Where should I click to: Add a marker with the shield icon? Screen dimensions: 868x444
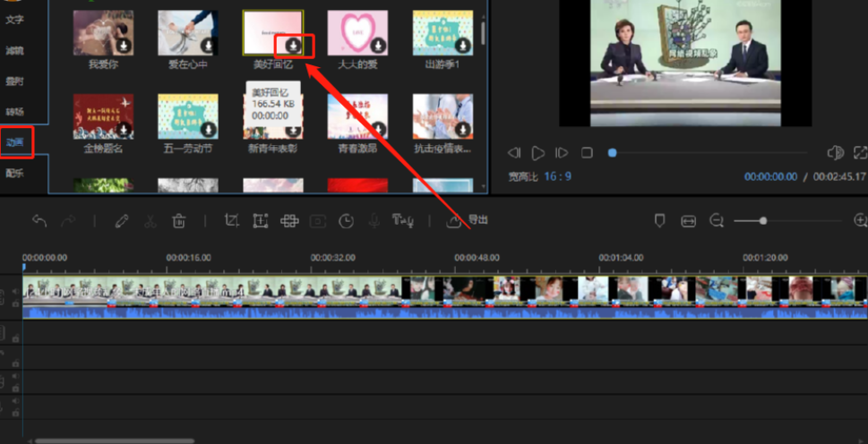tap(659, 221)
